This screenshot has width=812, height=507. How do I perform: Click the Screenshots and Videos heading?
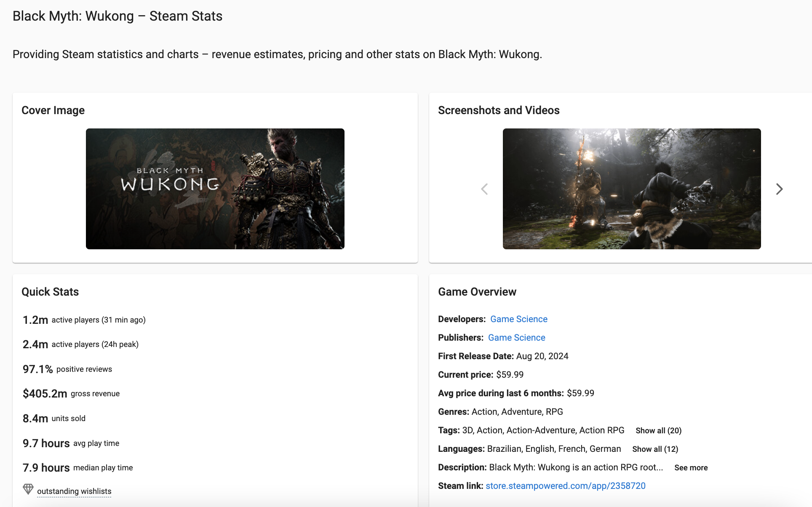coord(499,110)
